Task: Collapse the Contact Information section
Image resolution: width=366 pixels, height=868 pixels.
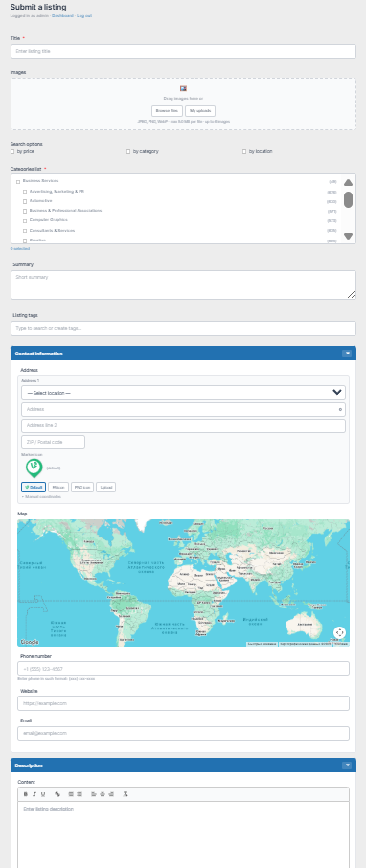Action: pyautogui.click(x=347, y=354)
